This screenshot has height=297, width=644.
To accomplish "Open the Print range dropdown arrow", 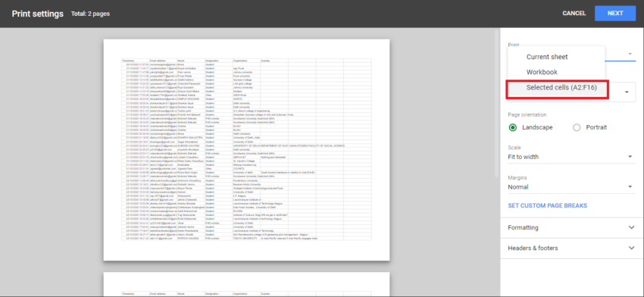I will click(x=630, y=55).
